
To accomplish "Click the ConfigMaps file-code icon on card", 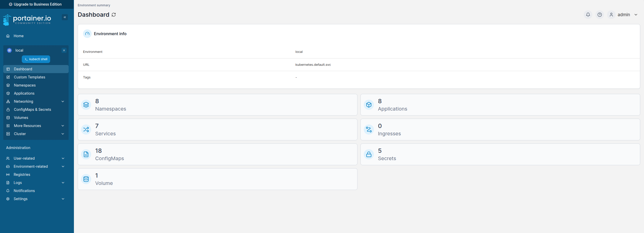I will click(x=86, y=154).
